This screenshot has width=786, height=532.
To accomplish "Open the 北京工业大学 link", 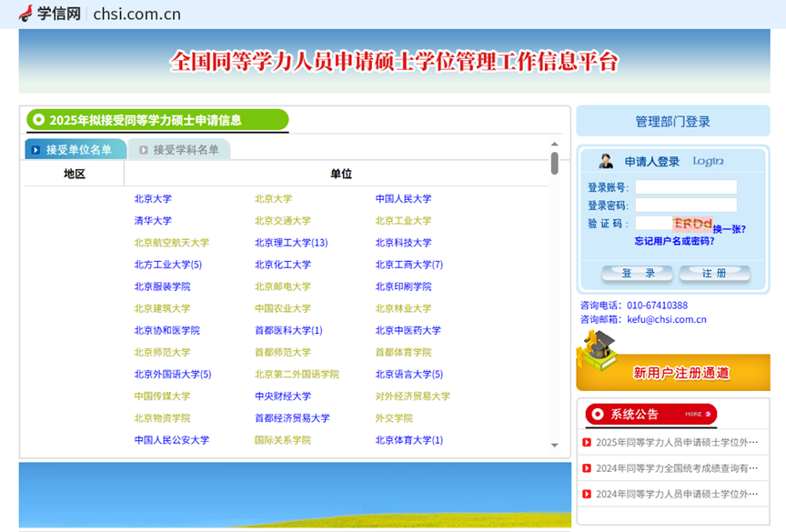I will 404,221.
